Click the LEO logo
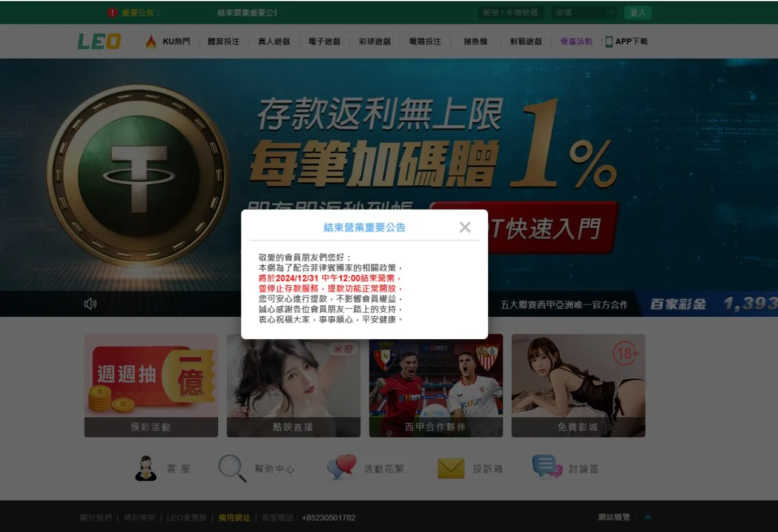This screenshot has height=532, width=778. (x=99, y=41)
